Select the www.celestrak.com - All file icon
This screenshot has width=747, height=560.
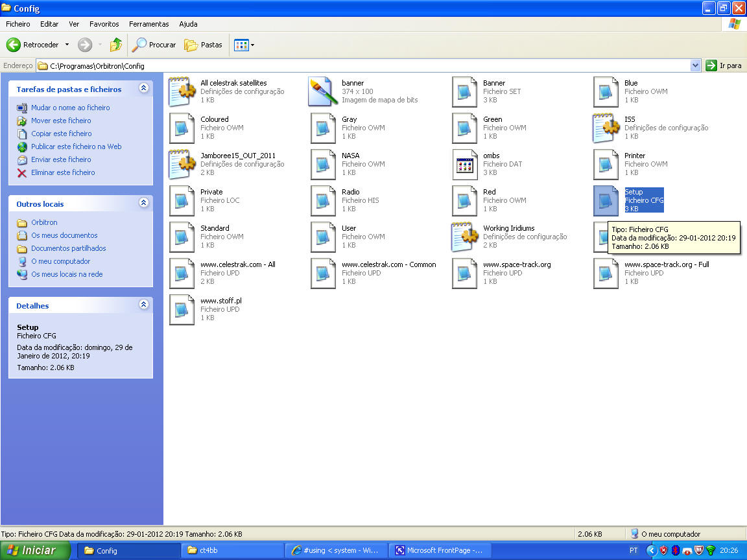point(182,272)
